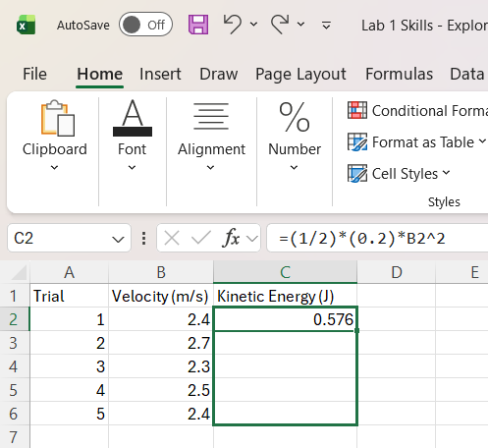Switch to the Draw tab
Image resolution: width=488 pixels, height=448 pixels.
click(x=219, y=74)
